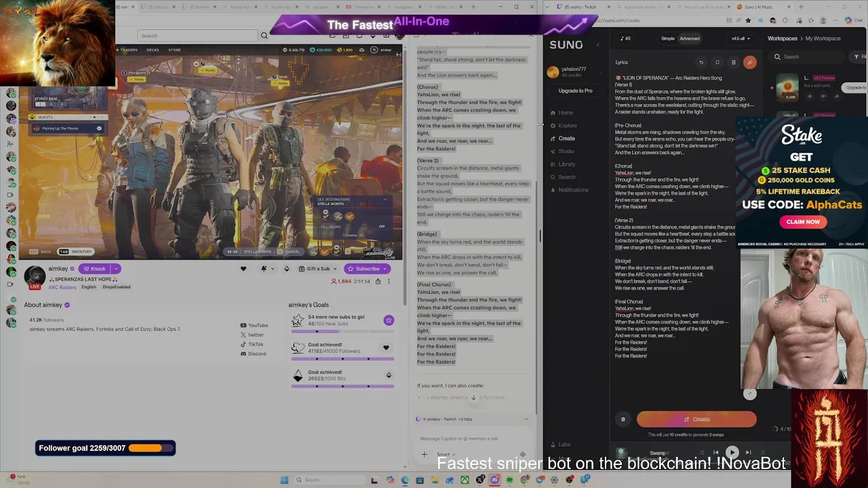This screenshot has height=488, width=868.
Task: Collapse the Suno sidebar chevron
Action: [x=597, y=45]
